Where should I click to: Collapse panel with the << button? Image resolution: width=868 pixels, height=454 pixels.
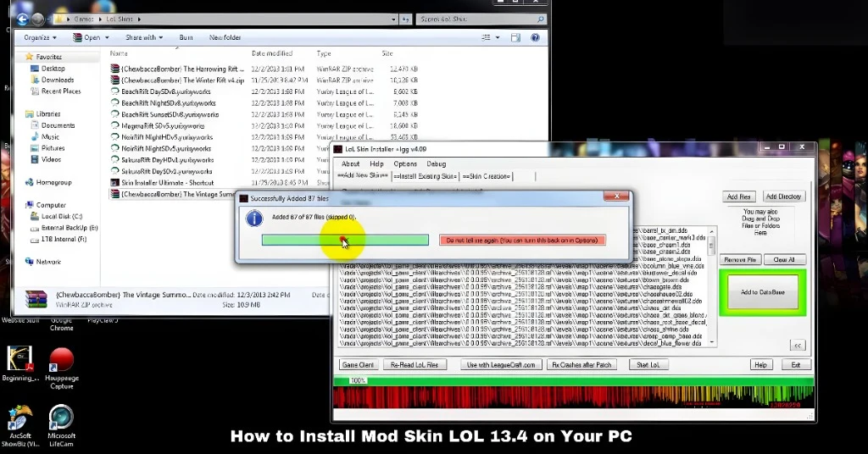point(797,346)
